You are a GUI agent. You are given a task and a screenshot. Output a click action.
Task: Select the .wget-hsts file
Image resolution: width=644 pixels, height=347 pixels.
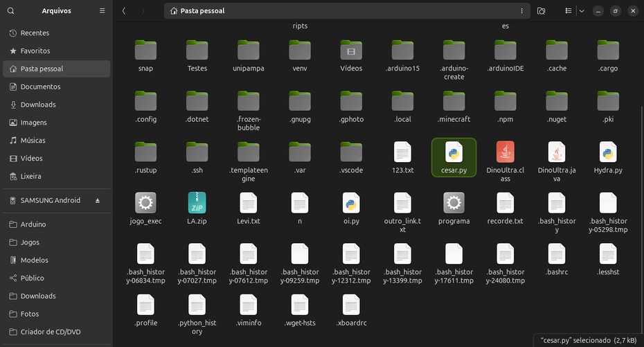click(x=300, y=310)
